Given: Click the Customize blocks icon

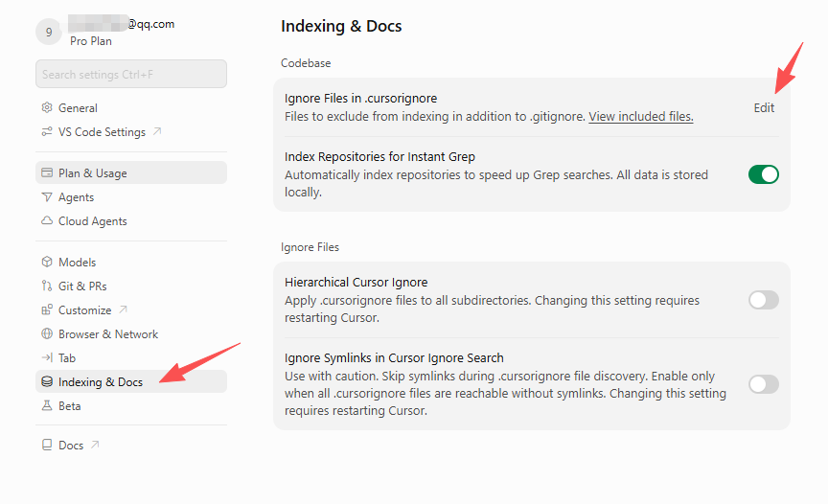Looking at the screenshot, I should tap(47, 309).
